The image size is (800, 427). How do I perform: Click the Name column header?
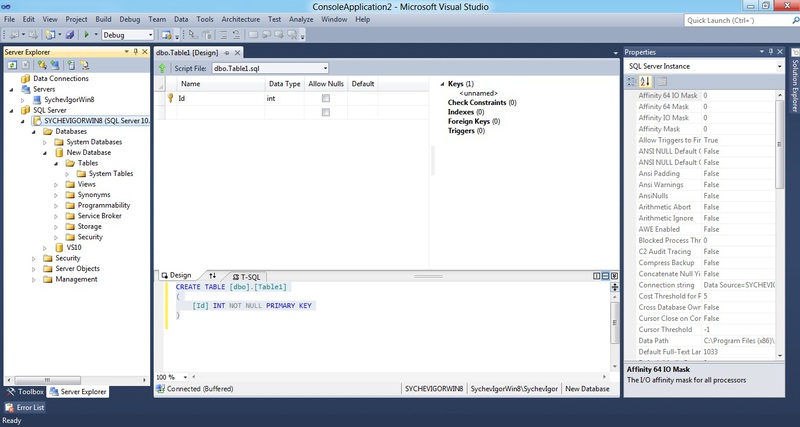pyautogui.click(x=221, y=84)
